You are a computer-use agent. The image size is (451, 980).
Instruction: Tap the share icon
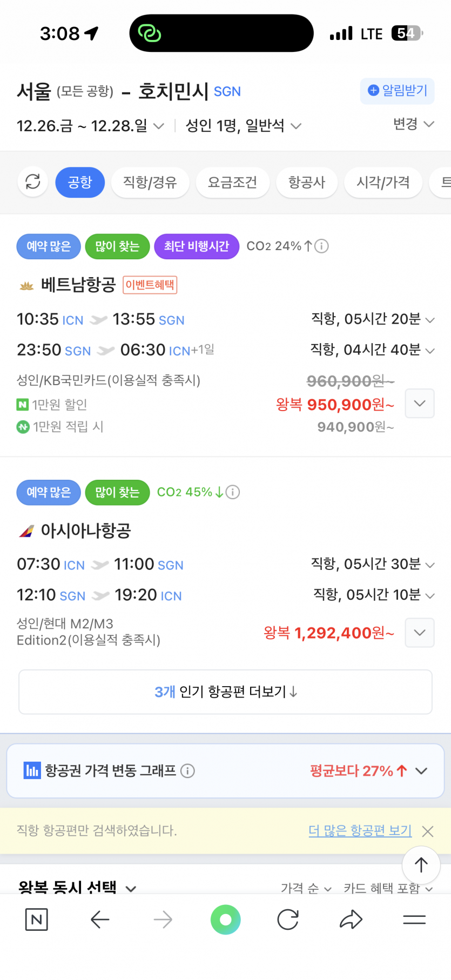click(x=351, y=919)
